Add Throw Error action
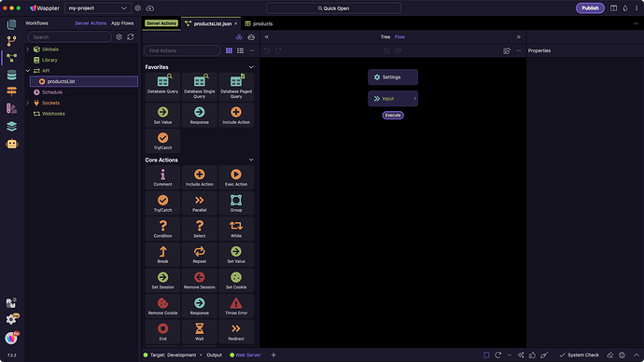Image resolution: width=644 pixels, height=362 pixels. (236, 306)
